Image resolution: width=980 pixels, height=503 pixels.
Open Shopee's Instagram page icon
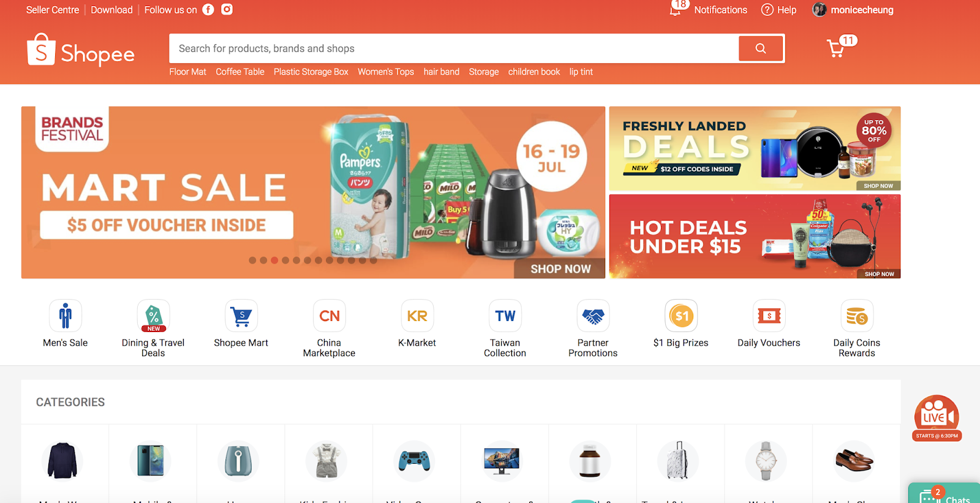pos(227,10)
